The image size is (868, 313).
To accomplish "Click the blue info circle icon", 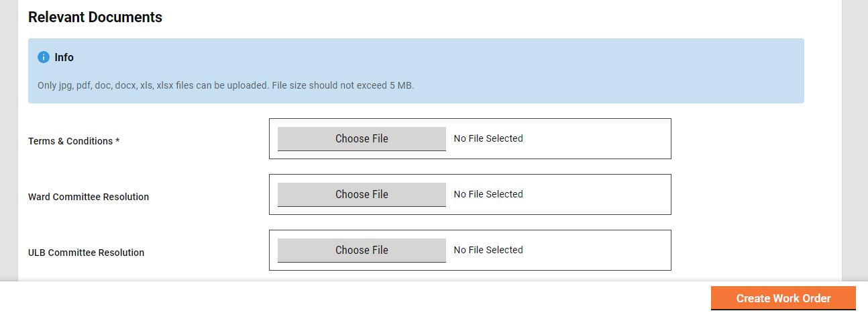I will coord(44,57).
